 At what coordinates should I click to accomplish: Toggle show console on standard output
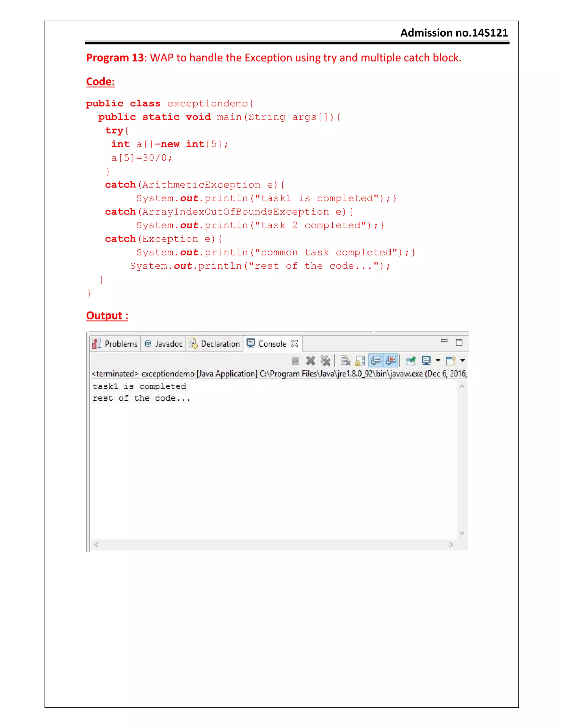point(376,360)
